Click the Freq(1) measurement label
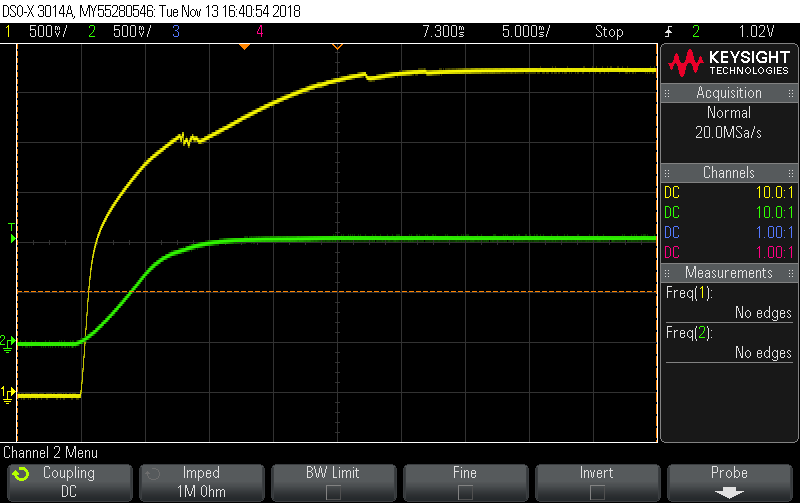800x503 pixels. (689, 293)
